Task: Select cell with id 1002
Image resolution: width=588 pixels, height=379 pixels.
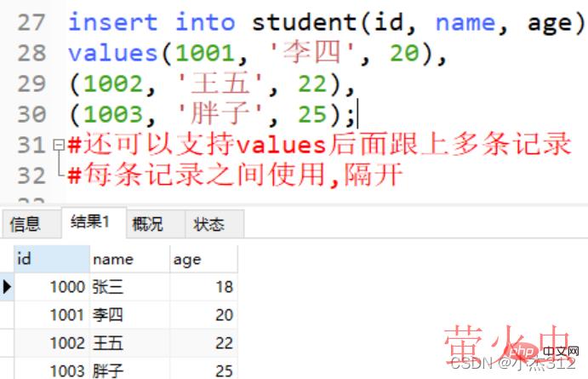Action: tap(52, 343)
